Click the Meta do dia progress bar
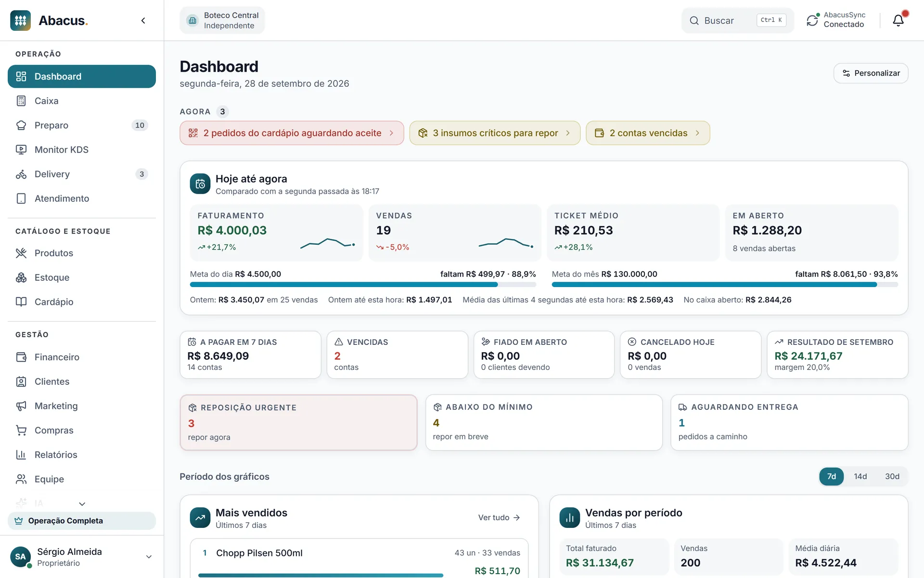The image size is (924, 578). [x=363, y=285]
